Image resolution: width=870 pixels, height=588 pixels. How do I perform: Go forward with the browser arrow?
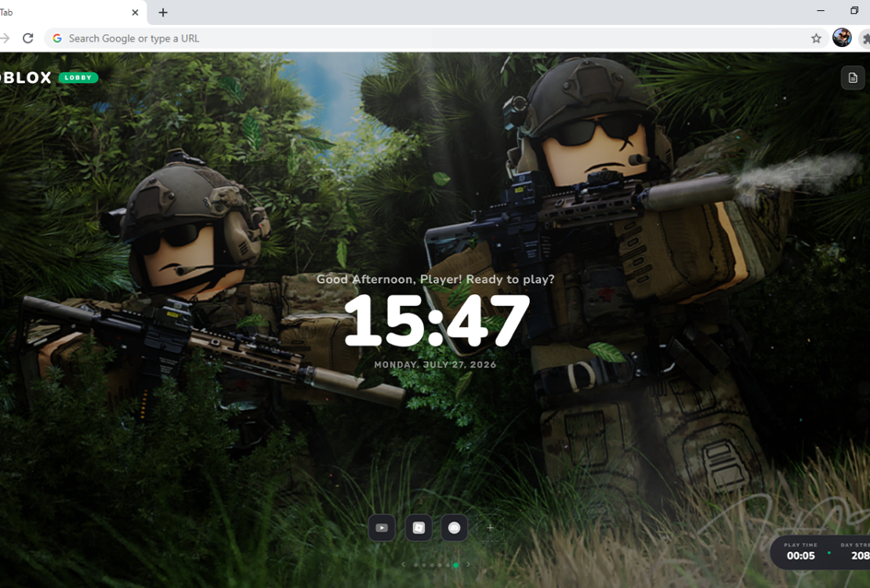point(5,38)
